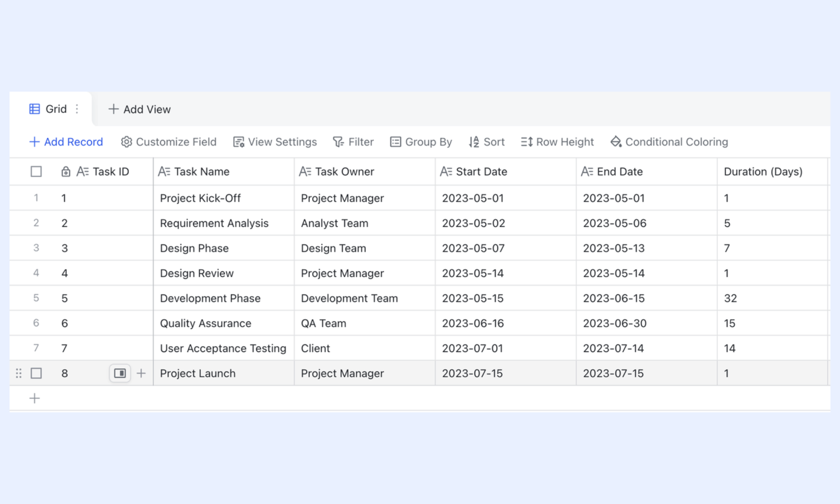Click the Development Team owner cell

coord(365,298)
